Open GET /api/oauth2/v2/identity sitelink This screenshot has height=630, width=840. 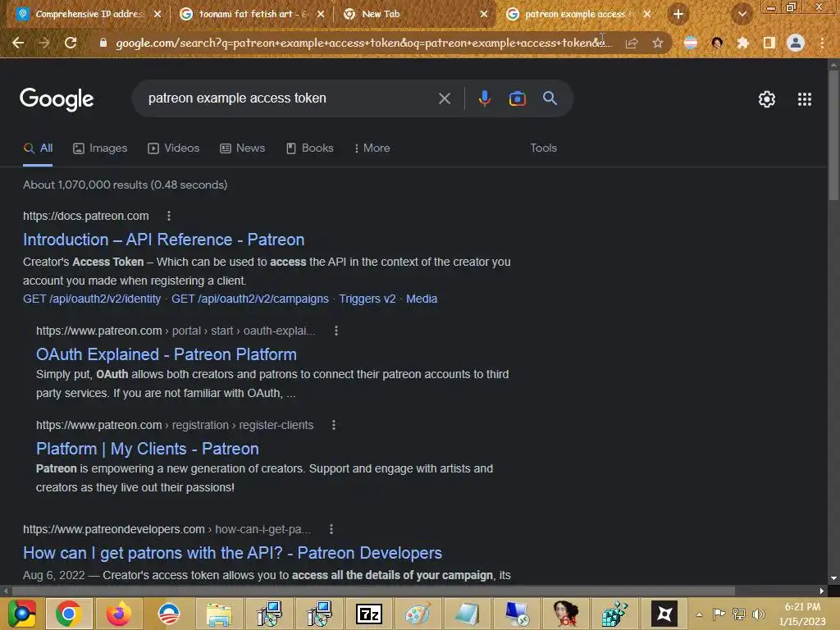pos(92,299)
